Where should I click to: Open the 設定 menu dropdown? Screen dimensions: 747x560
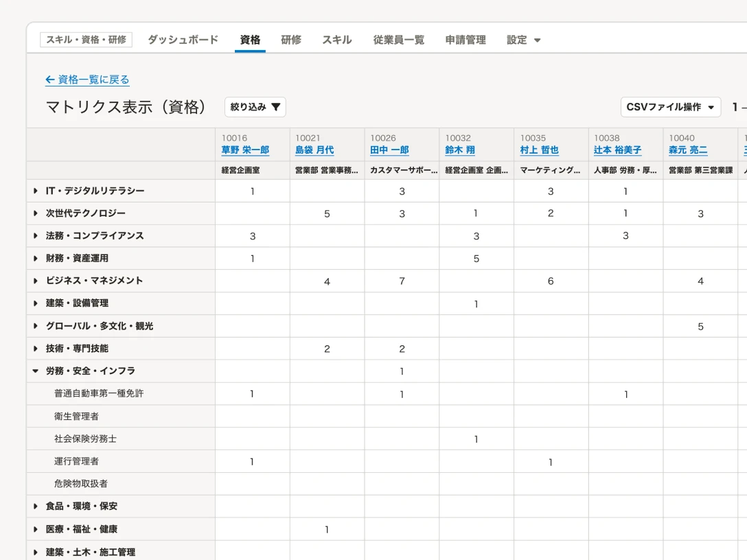(523, 40)
